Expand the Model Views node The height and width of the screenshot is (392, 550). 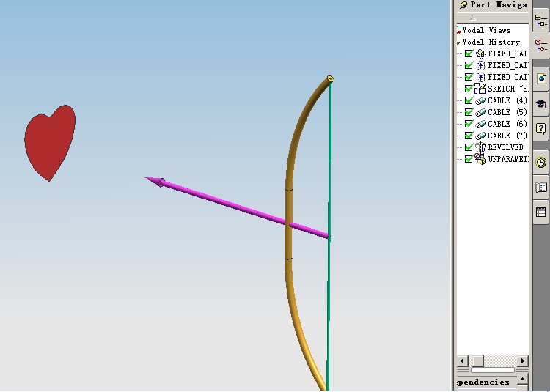pyautogui.click(x=459, y=31)
